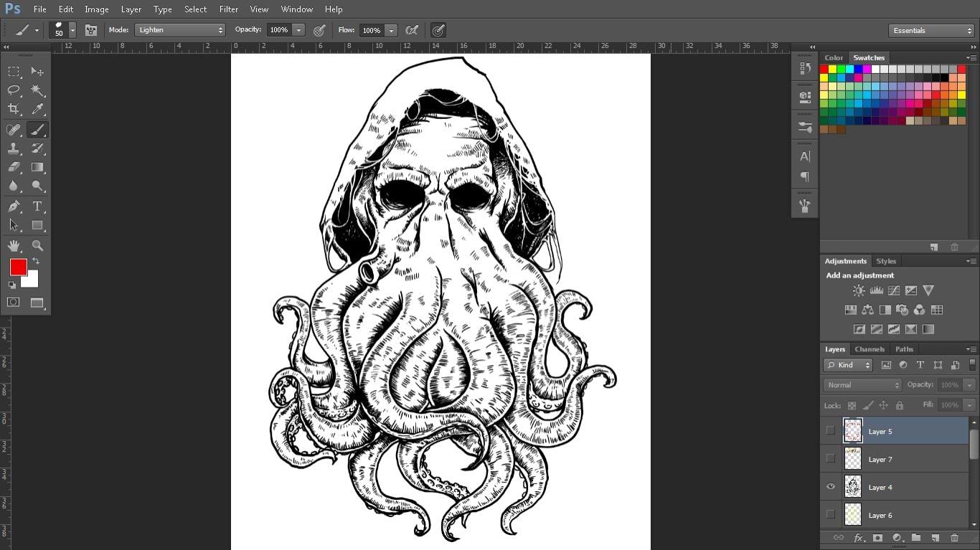Show Layer 5 by toggling its visibility
Screen dimensions: 980x550
pyautogui.click(x=831, y=431)
